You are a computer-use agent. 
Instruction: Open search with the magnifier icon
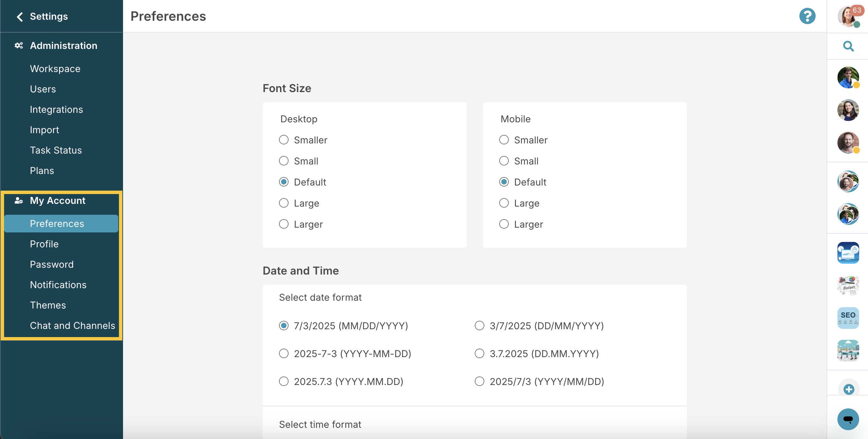coord(849,46)
